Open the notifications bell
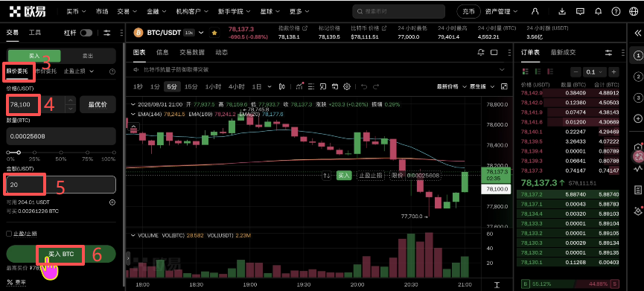This screenshot has height=291, width=644. click(x=599, y=11)
